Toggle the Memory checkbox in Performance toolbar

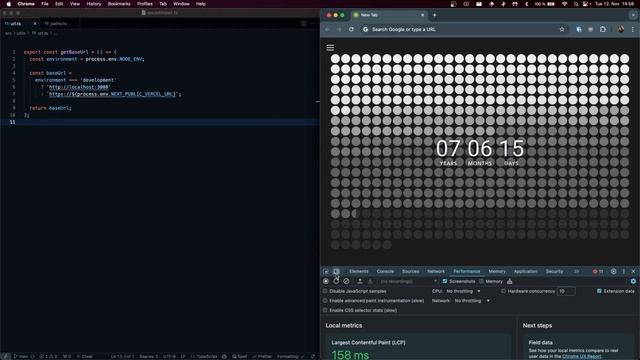click(481, 281)
